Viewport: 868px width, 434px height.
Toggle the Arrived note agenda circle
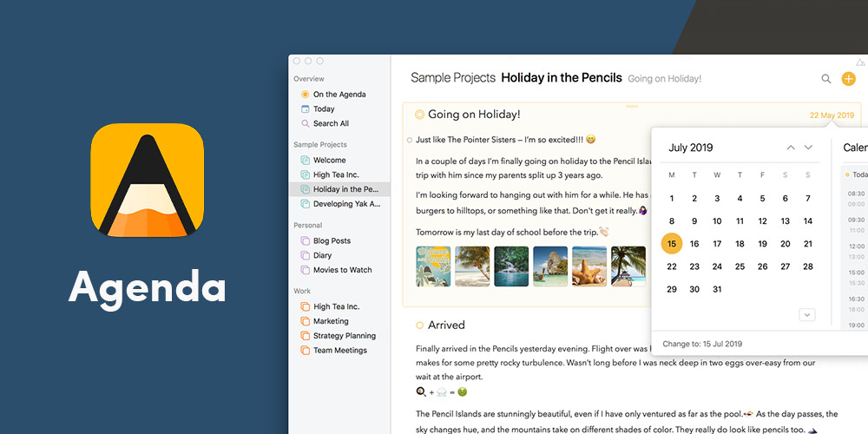[419, 325]
